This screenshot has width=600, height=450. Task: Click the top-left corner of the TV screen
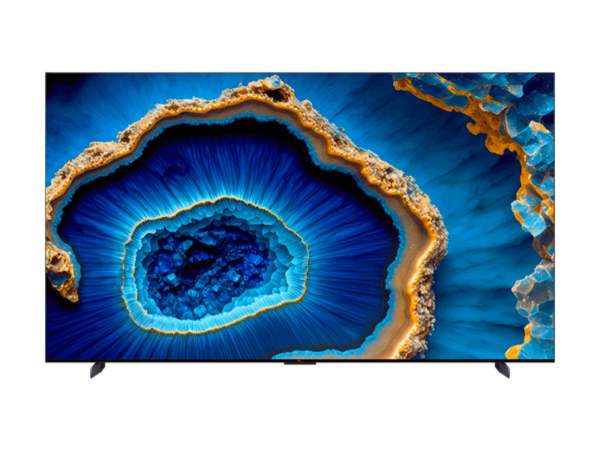48,75
